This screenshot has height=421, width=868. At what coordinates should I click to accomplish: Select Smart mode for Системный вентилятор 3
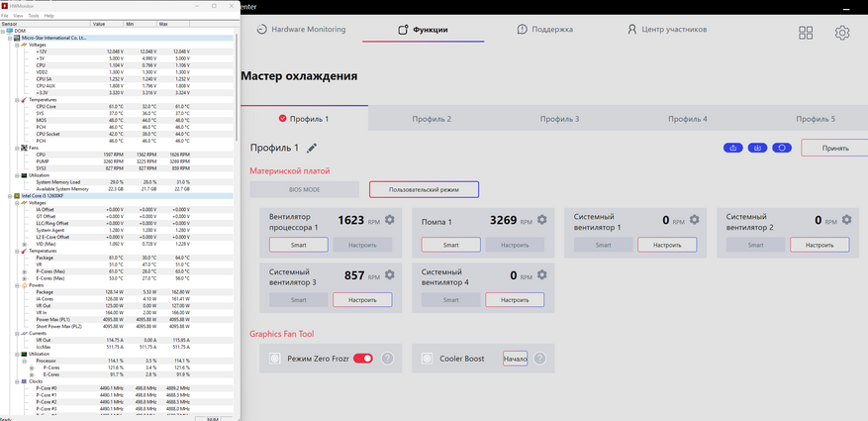[x=298, y=300]
